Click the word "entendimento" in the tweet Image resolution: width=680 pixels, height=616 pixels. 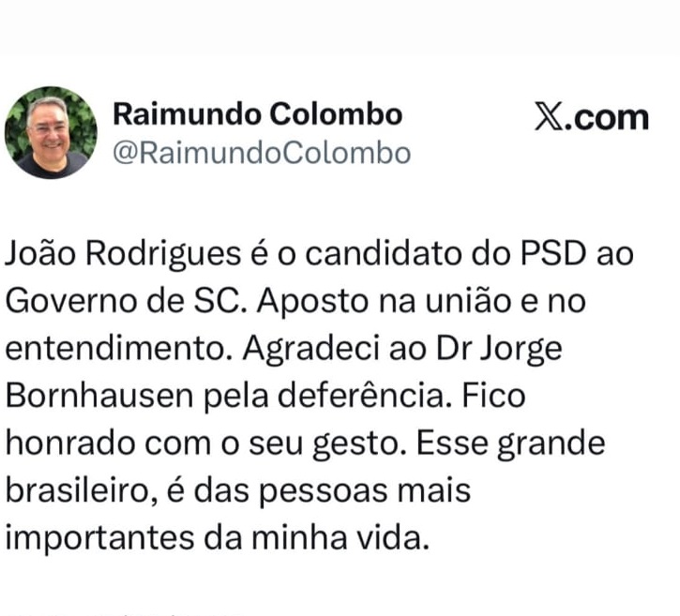[x=114, y=348]
